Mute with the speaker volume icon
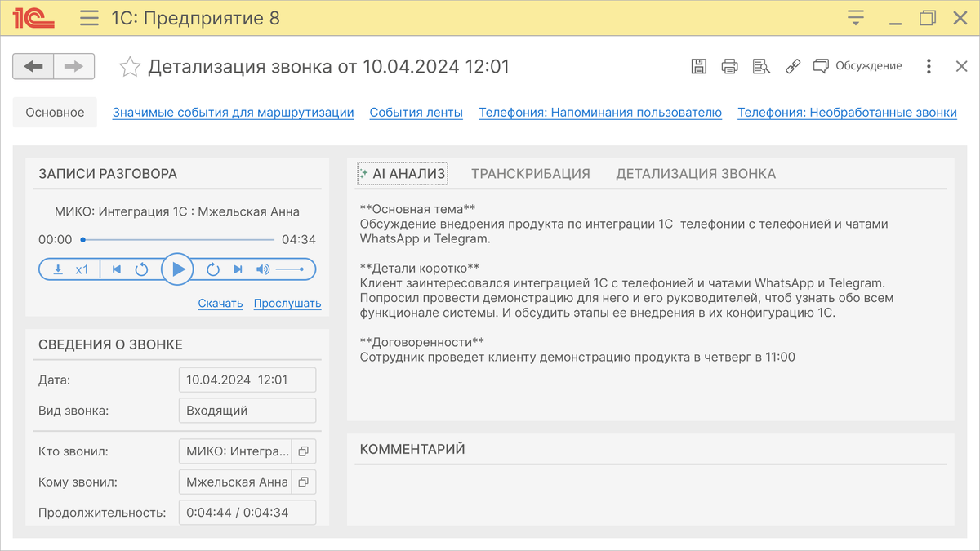 click(x=262, y=269)
